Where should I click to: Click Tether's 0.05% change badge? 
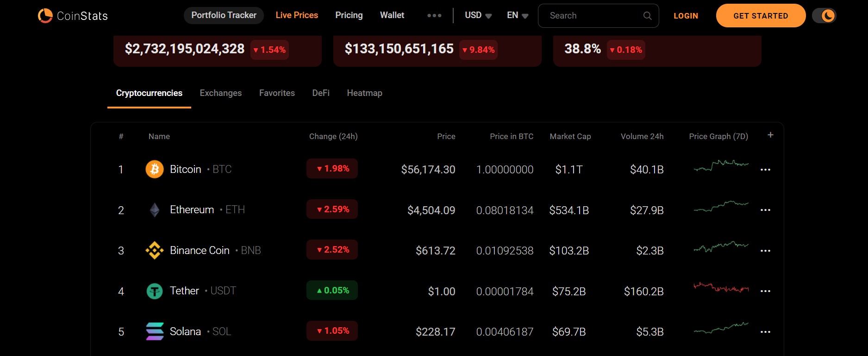(332, 290)
